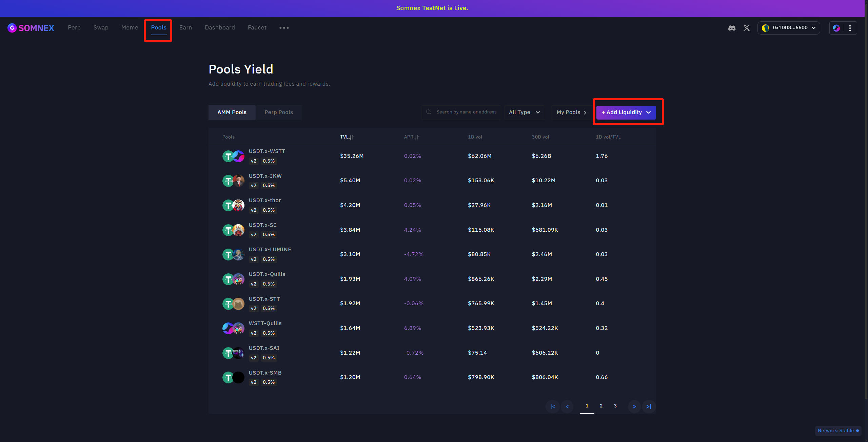Click the WSTT-Quills pool name
This screenshot has height=442, width=868.
[265, 323]
